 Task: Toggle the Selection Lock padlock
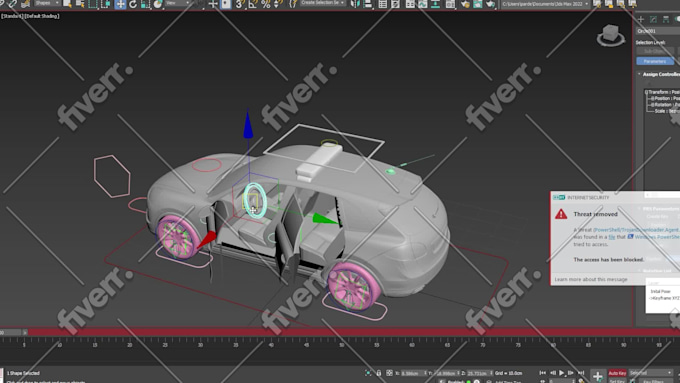(379, 373)
